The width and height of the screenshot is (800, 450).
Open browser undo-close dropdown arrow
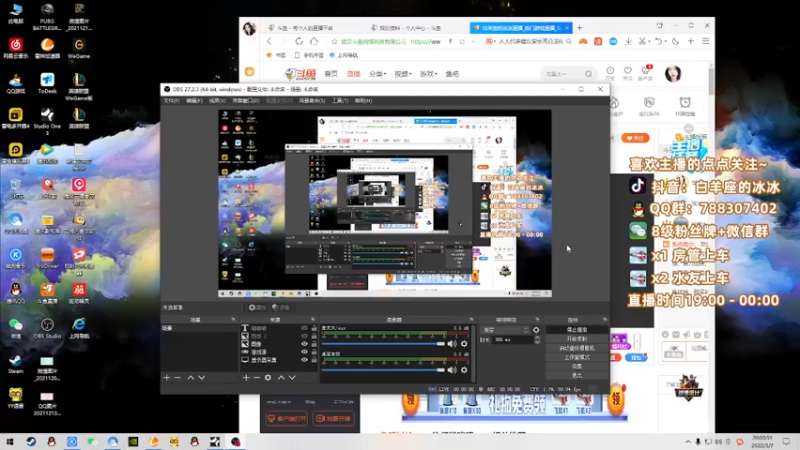pos(666,41)
